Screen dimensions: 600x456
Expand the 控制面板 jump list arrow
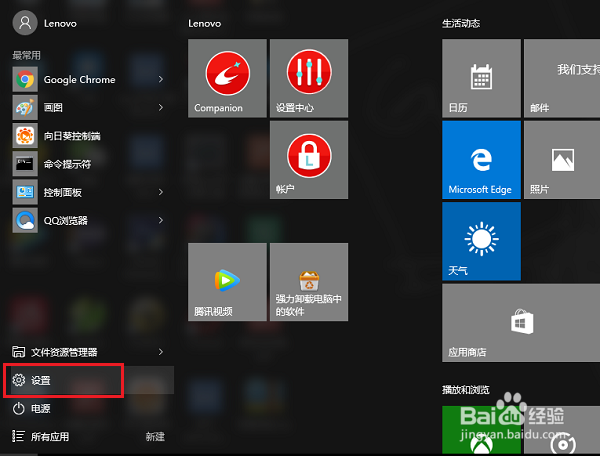[161, 192]
